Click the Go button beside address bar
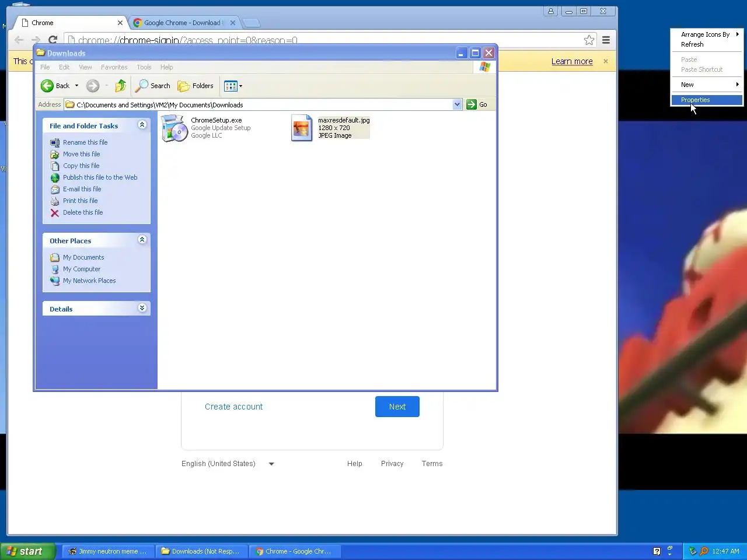 [477, 104]
